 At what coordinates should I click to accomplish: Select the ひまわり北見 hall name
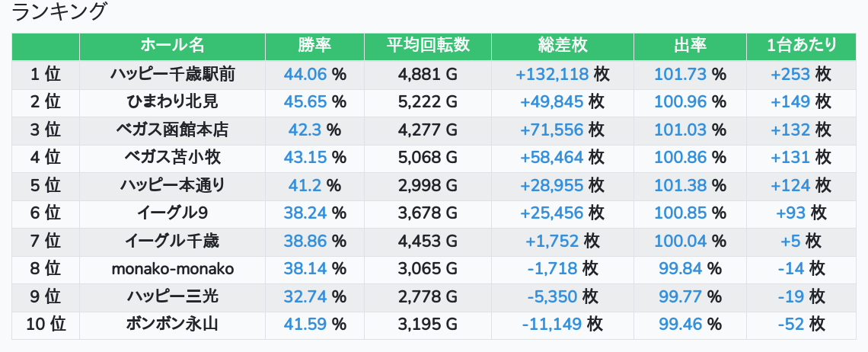172,102
